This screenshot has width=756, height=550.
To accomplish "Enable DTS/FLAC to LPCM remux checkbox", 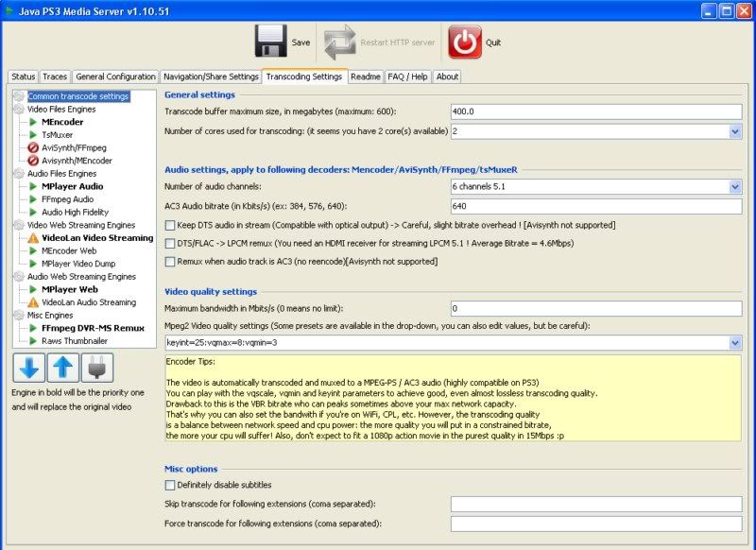I will pyautogui.click(x=170, y=244).
